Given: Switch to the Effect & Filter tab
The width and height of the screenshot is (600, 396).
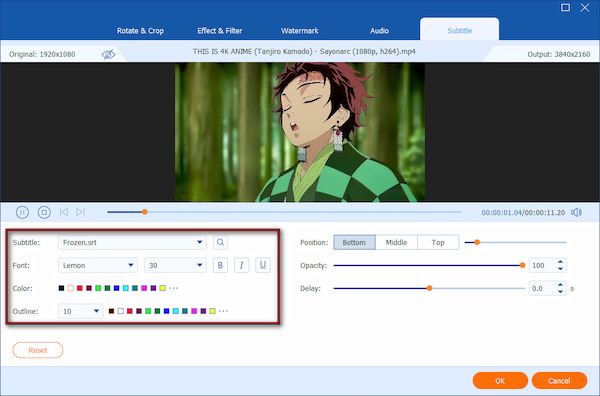Looking at the screenshot, I should (220, 31).
